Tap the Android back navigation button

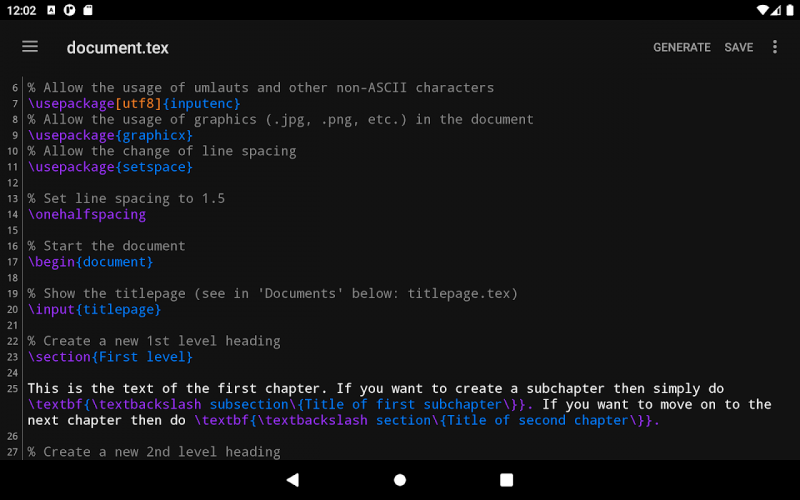click(293, 480)
